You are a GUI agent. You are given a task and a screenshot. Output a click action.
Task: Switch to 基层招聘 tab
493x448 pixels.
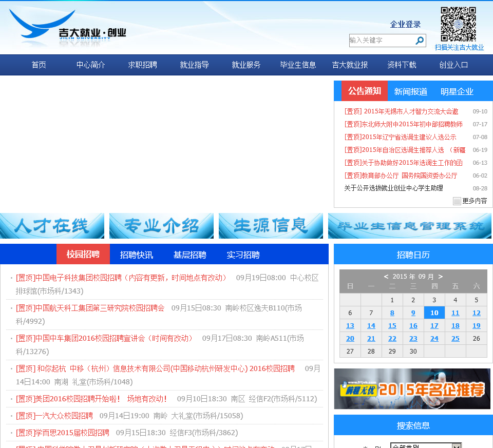coord(190,255)
